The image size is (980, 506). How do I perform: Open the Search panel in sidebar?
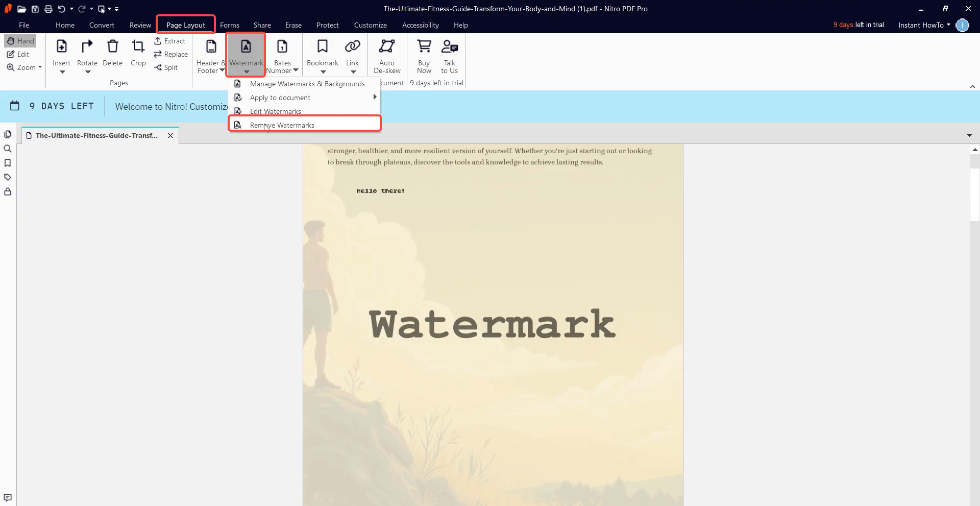pos(8,149)
